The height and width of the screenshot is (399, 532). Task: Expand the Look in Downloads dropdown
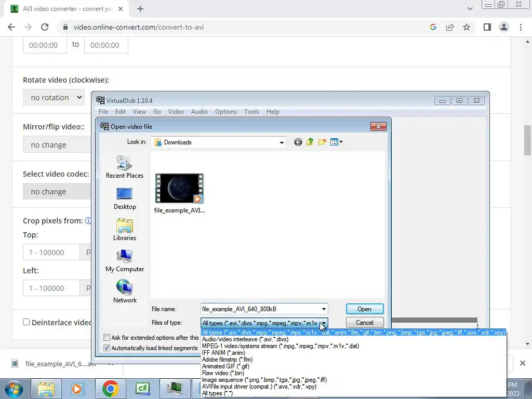point(281,142)
